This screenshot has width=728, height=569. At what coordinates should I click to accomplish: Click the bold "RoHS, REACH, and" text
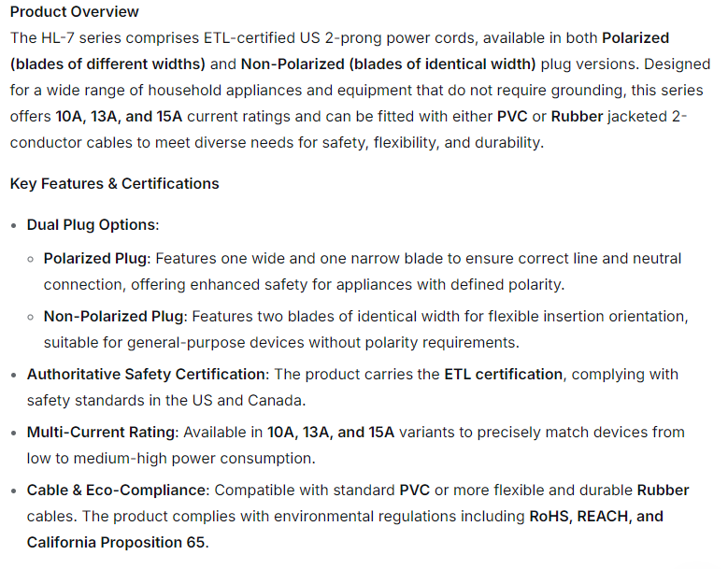click(x=596, y=516)
